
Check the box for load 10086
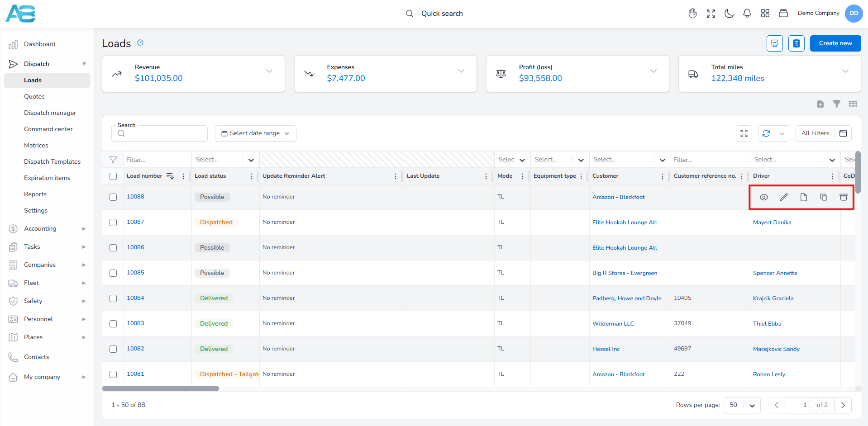pyautogui.click(x=113, y=248)
